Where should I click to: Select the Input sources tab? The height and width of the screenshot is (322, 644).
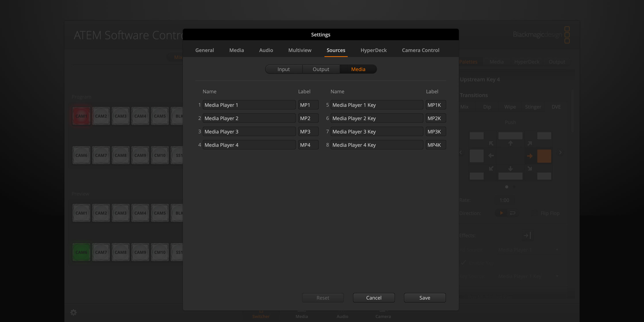pyautogui.click(x=283, y=69)
